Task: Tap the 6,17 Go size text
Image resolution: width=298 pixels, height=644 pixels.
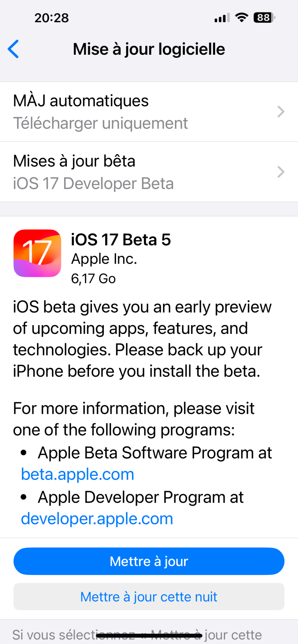Action: 93,279
